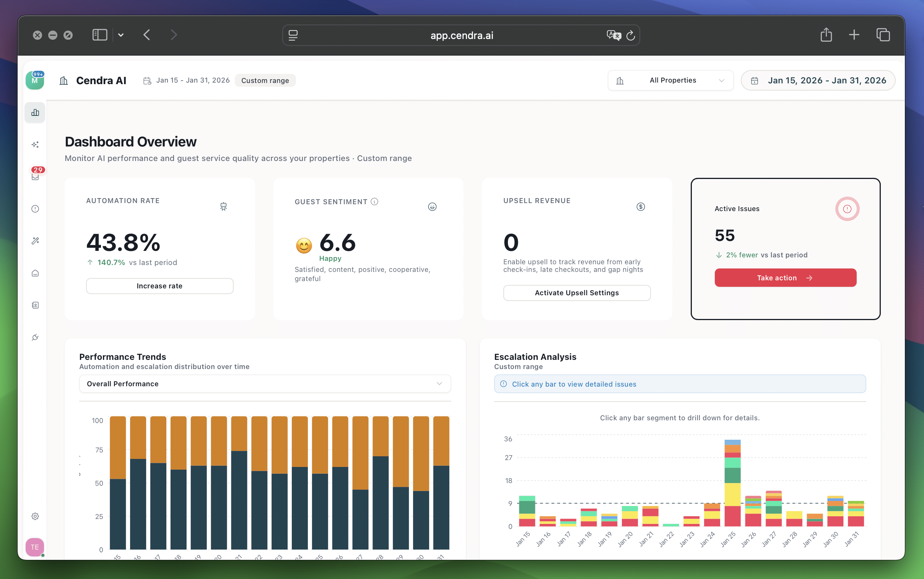Click Activate Upsell Settings button
The width and height of the screenshot is (924, 579).
(x=576, y=293)
